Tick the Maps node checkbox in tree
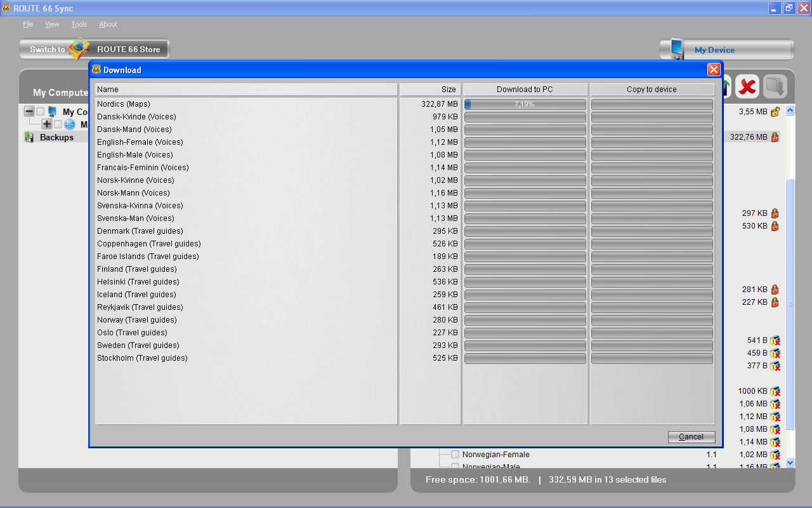 click(58, 124)
